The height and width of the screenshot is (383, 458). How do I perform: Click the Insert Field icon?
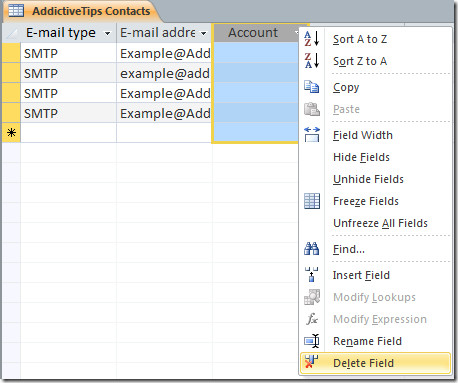312,275
